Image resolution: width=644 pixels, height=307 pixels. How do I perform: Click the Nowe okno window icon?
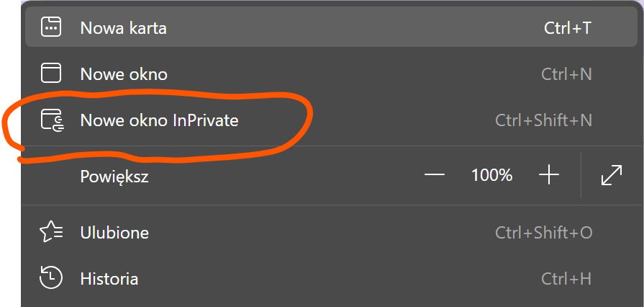[x=51, y=74]
